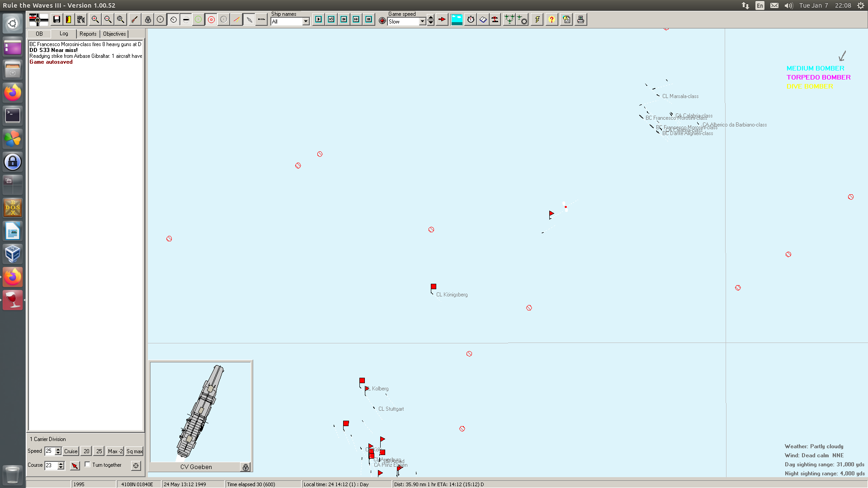Click the Sq max speed button
The image size is (868, 488).
coord(135,451)
